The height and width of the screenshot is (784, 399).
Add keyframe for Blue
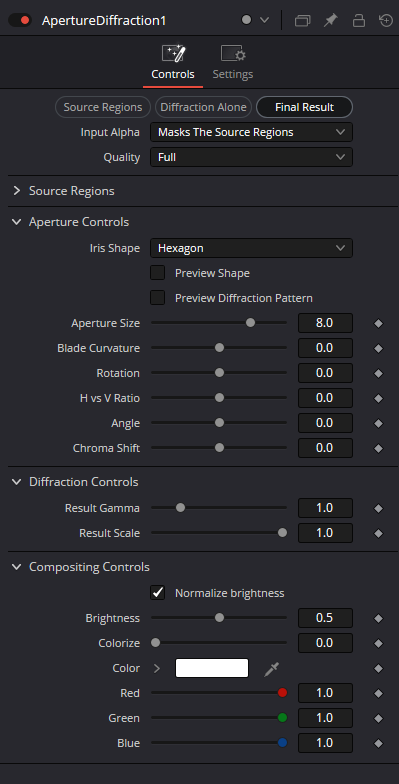point(378,744)
